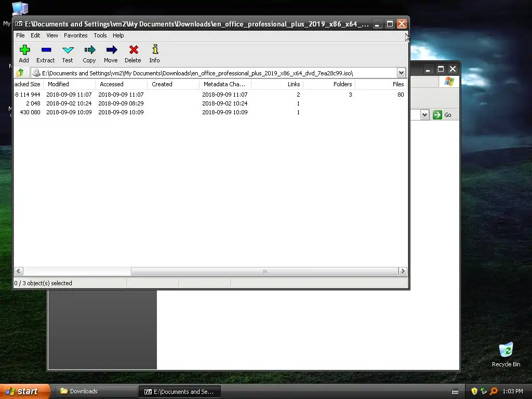Sort by Files column header

point(381,84)
